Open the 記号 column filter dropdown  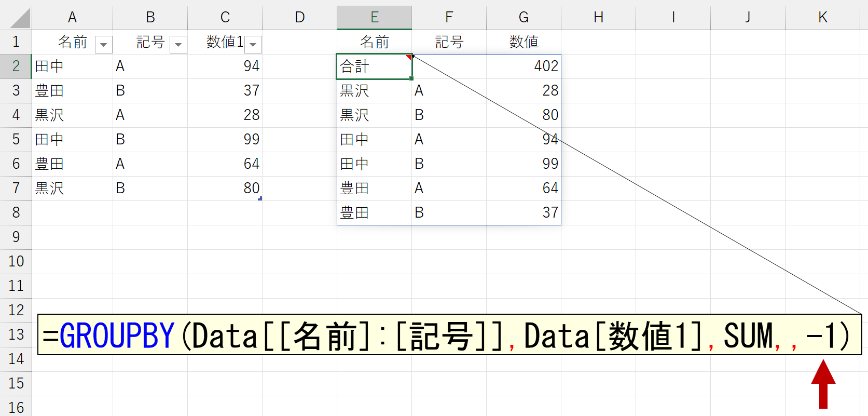click(x=178, y=45)
